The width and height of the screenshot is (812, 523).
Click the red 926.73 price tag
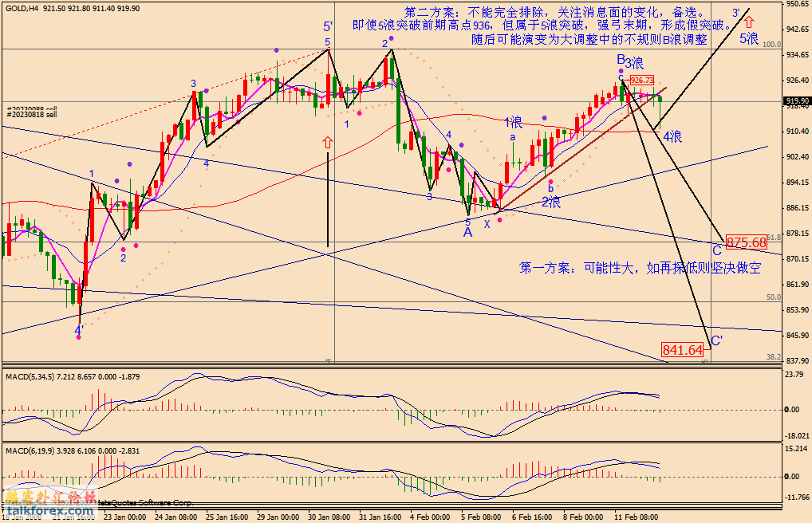pyautogui.click(x=641, y=81)
